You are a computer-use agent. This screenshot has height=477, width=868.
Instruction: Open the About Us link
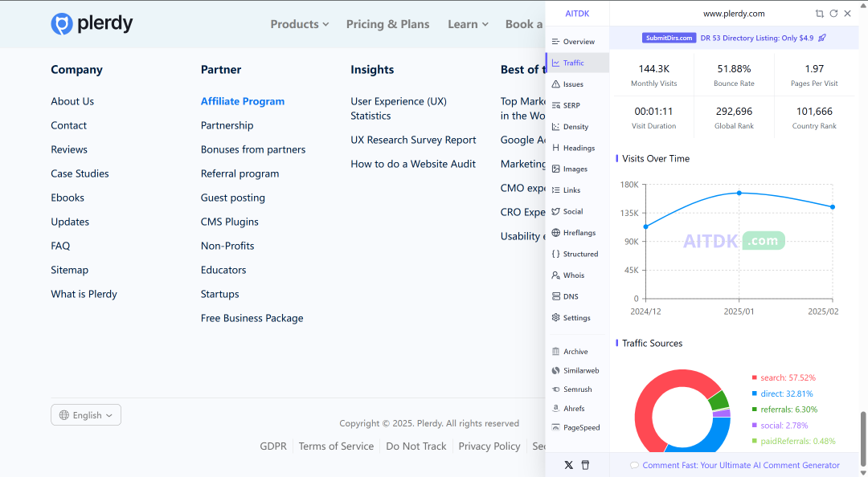tap(72, 101)
